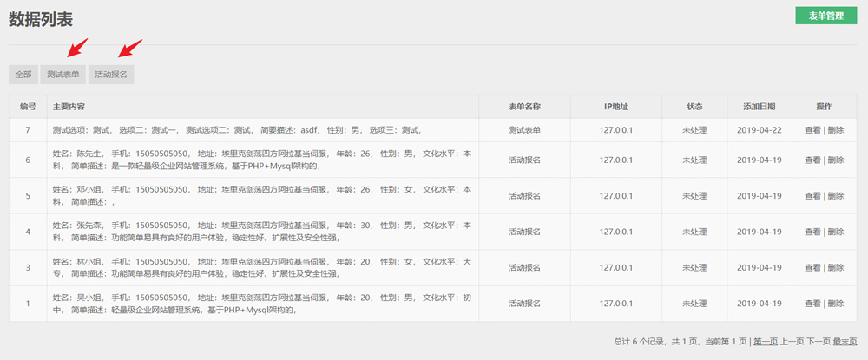Click 上一页 pagination link
This screenshot has height=360, width=868.
click(x=792, y=342)
